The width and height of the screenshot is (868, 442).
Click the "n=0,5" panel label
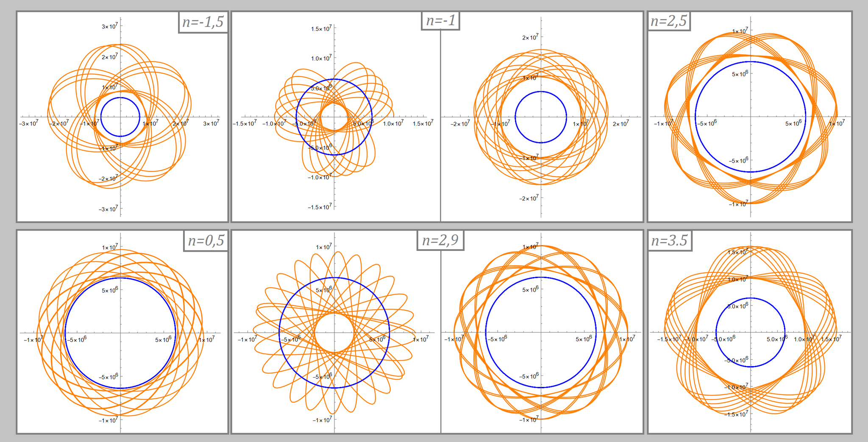click(x=206, y=241)
